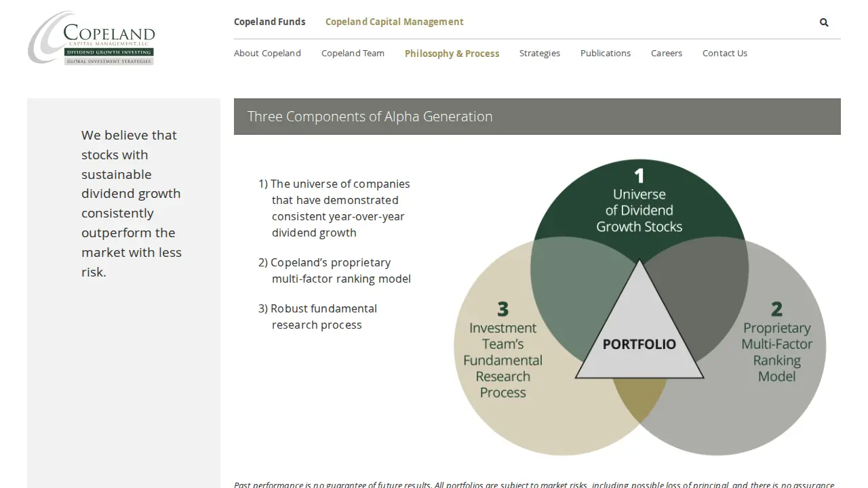Open the About Copeland menu
The image size is (868, 488).
[x=267, y=53]
